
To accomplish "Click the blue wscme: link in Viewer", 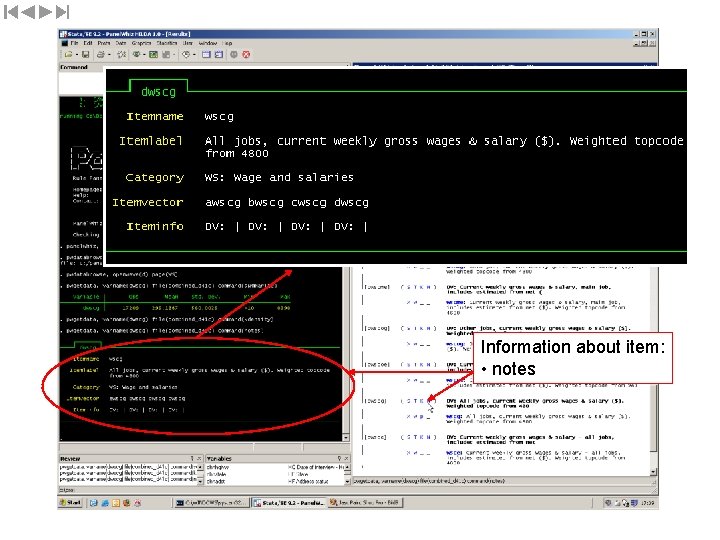I will [455, 303].
